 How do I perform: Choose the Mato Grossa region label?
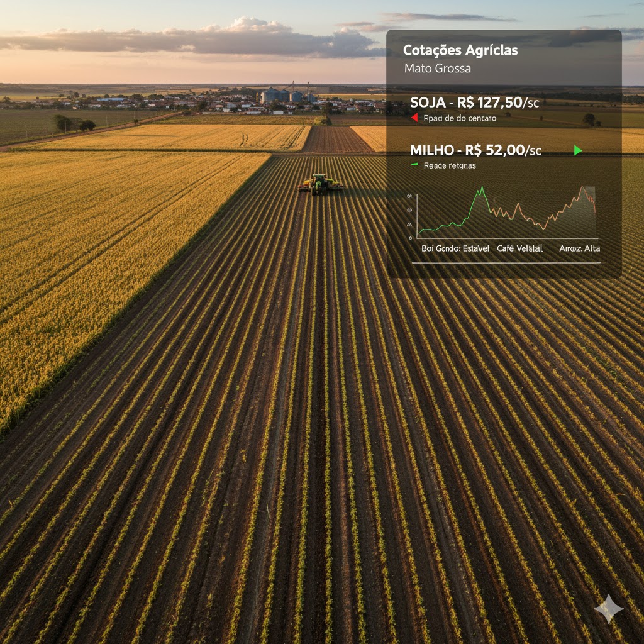click(437, 68)
